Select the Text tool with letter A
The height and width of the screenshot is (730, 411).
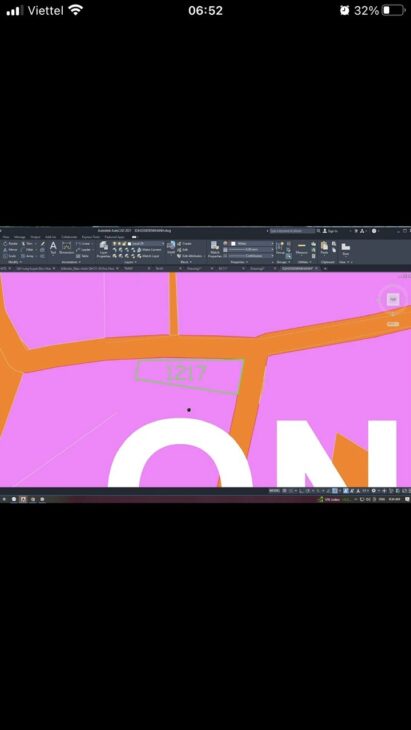53,247
